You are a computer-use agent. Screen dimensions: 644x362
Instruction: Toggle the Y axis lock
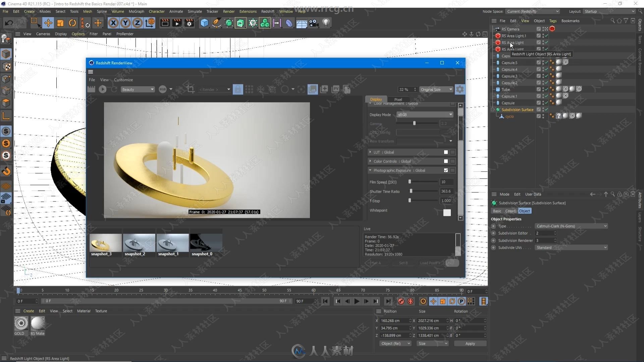click(125, 23)
